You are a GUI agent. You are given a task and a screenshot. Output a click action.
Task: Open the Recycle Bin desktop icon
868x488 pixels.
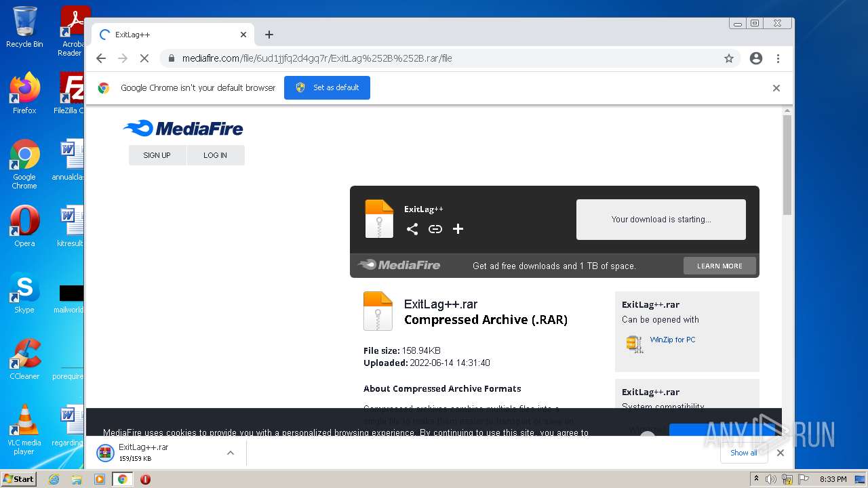24,27
